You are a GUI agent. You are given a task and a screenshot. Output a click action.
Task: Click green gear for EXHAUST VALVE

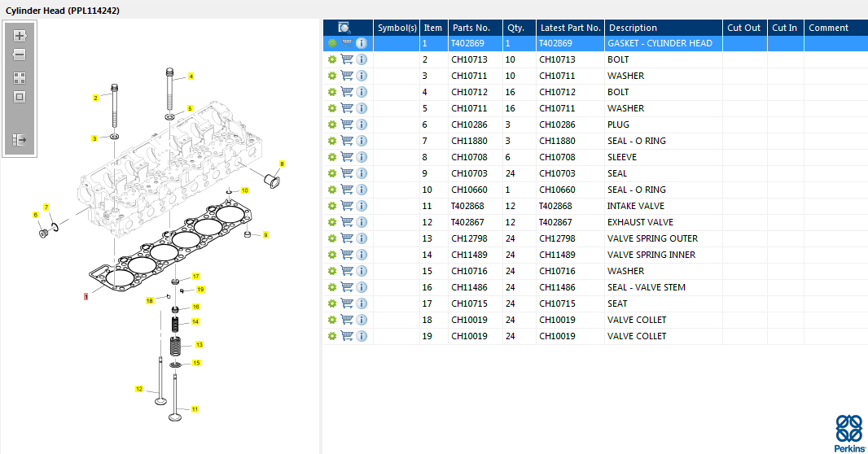point(331,222)
